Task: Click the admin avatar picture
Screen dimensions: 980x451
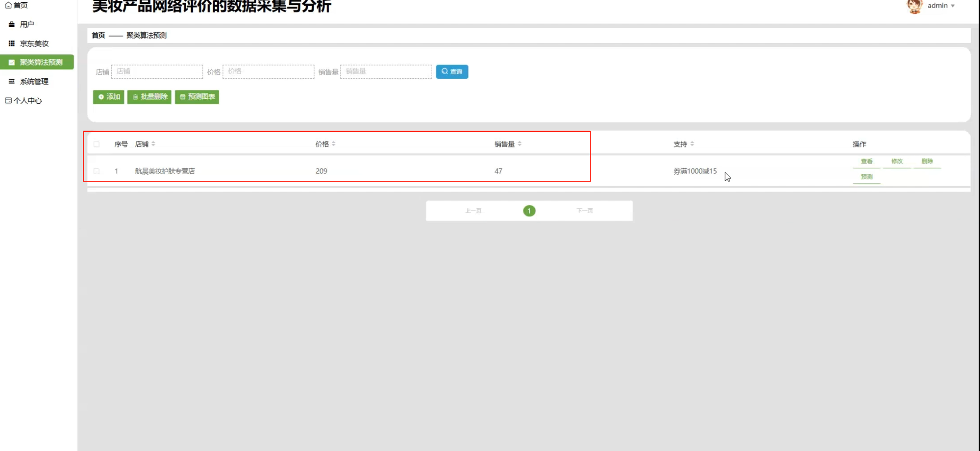Action: (915, 6)
